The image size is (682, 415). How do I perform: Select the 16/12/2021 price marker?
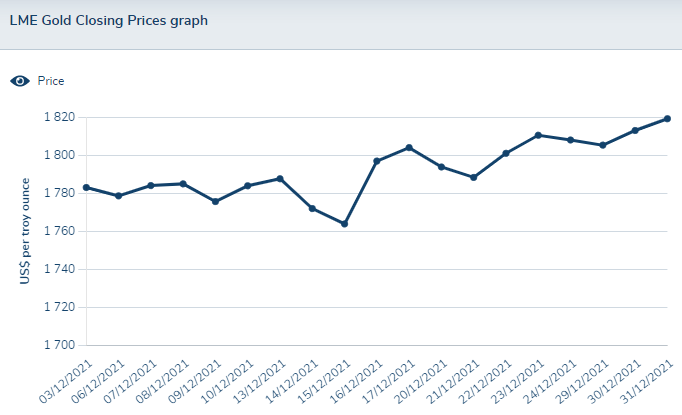coord(377,161)
